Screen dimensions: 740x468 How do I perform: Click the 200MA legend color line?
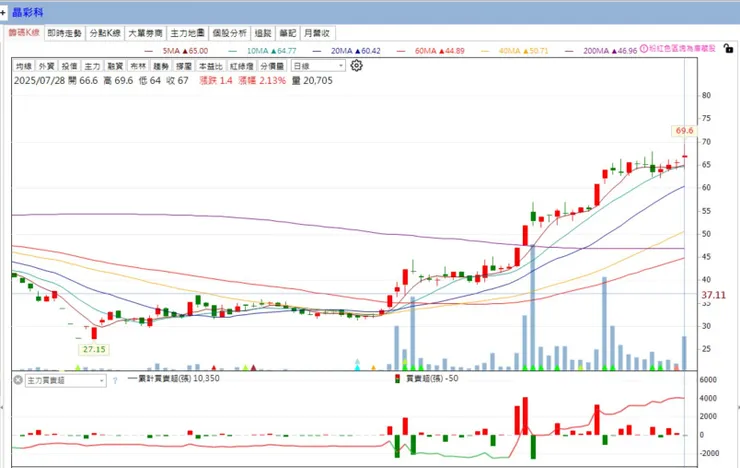tap(569, 51)
